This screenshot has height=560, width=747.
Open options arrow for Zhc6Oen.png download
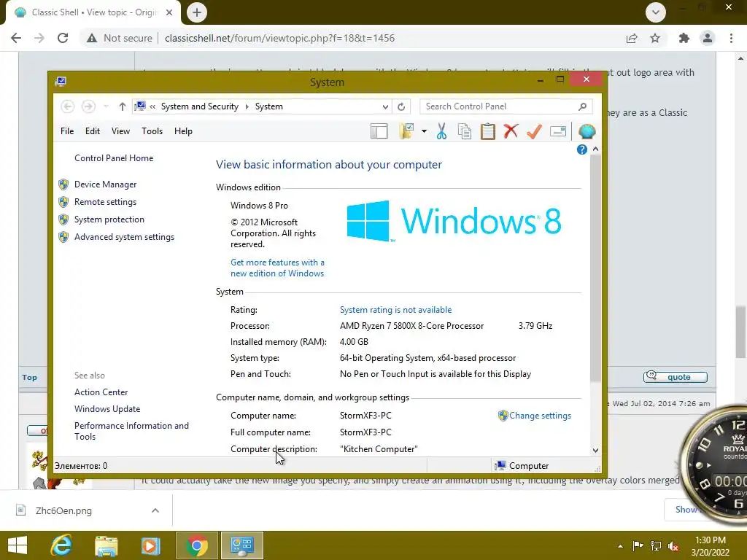[x=155, y=510]
